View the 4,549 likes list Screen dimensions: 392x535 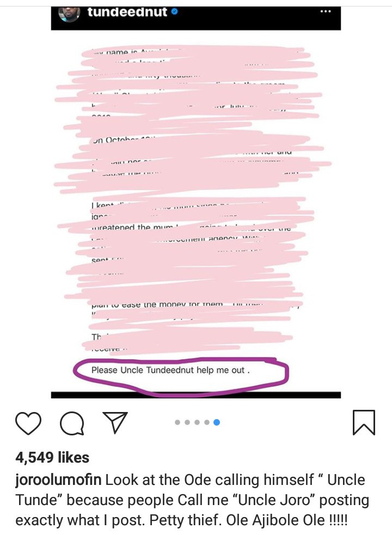pyautogui.click(x=52, y=458)
